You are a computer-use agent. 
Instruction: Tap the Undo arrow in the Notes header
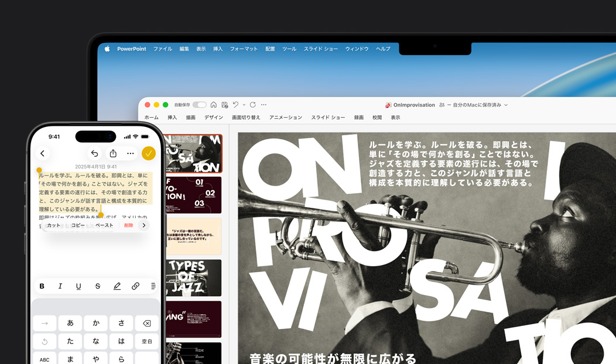pos(95,153)
